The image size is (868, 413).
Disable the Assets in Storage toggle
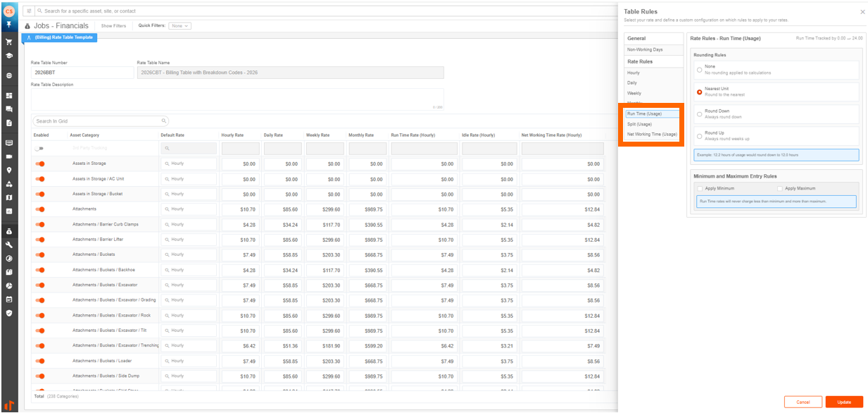(x=40, y=164)
